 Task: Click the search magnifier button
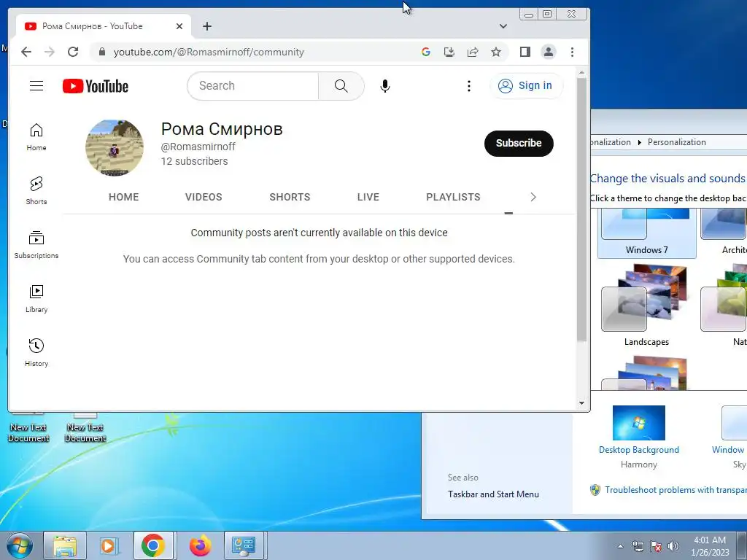coord(341,86)
